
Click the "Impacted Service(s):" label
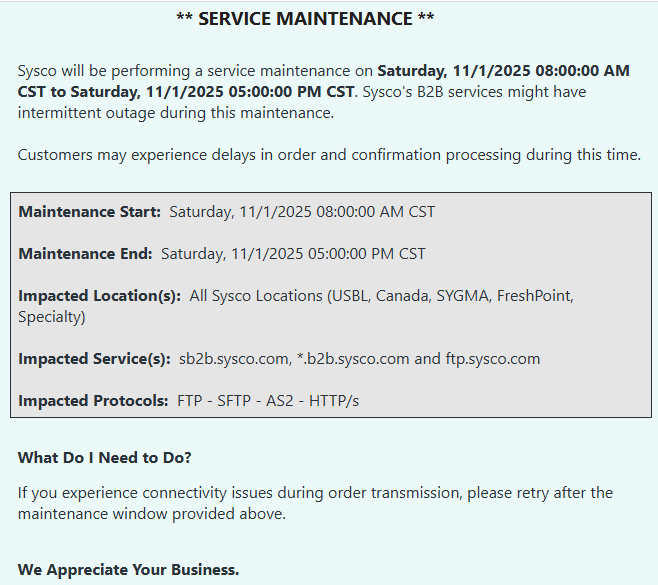94,359
